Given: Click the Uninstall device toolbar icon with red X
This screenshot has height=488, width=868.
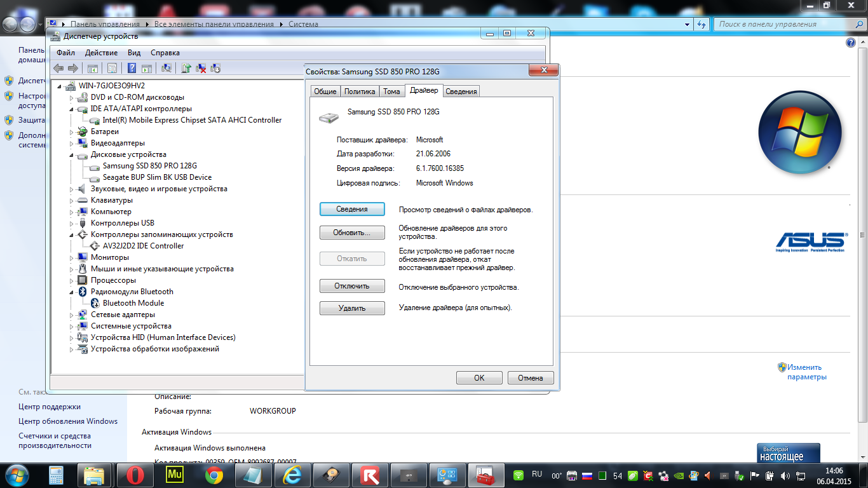Looking at the screenshot, I should coord(201,68).
